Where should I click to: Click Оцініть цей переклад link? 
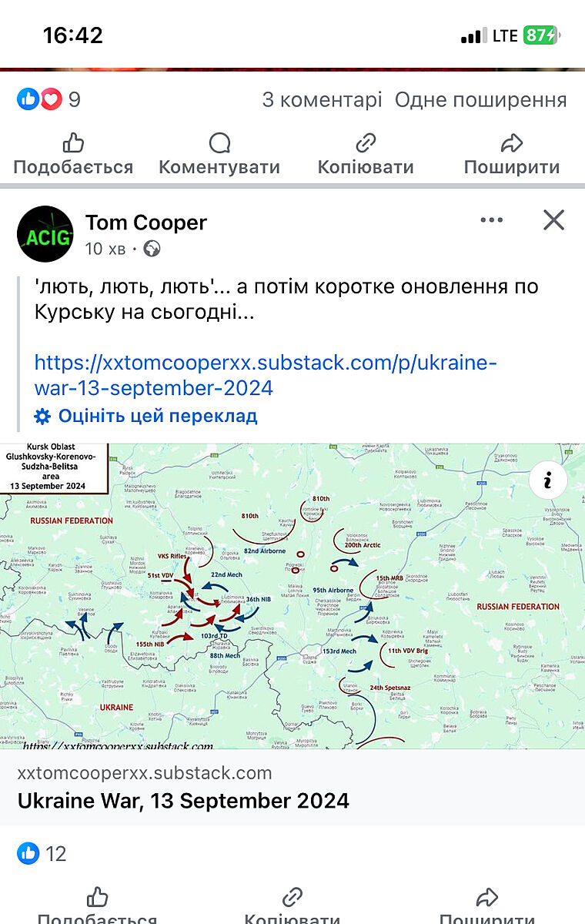(x=158, y=417)
